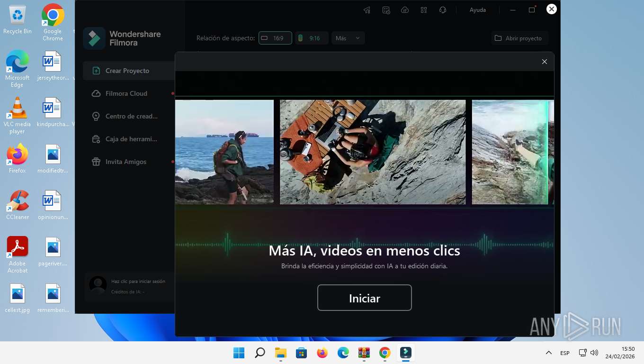644x364 pixels.
Task: Select the 16:9 aspect ratio option
Action: coord(275,38)
